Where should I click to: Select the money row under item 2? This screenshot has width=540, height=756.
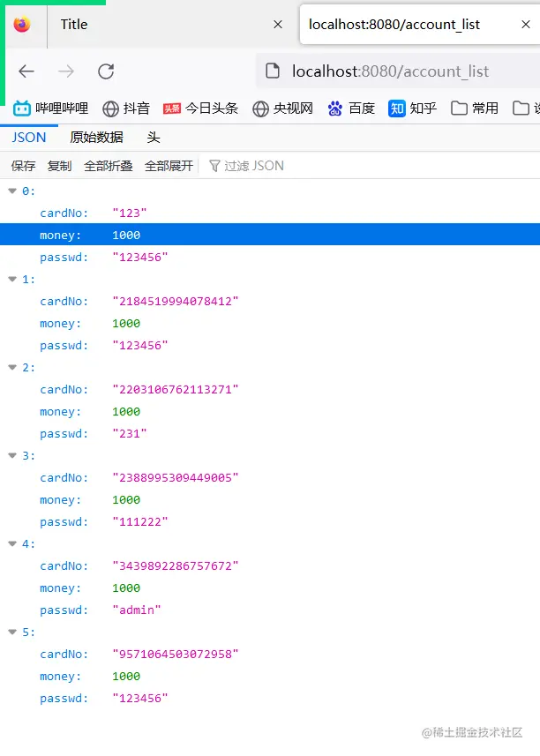270,411
